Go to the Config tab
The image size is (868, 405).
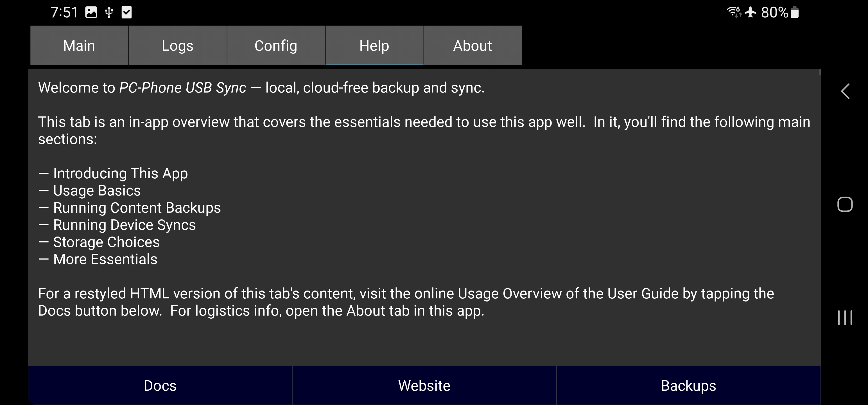tap(276, 46)
